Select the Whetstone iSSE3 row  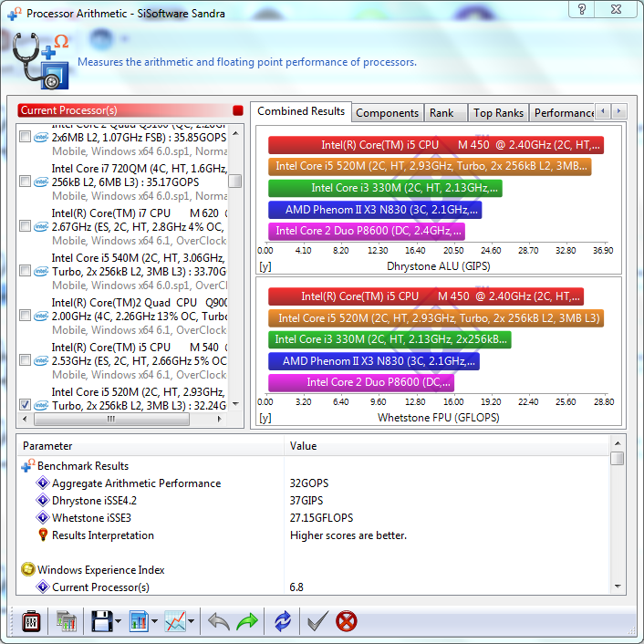(313, 518)
